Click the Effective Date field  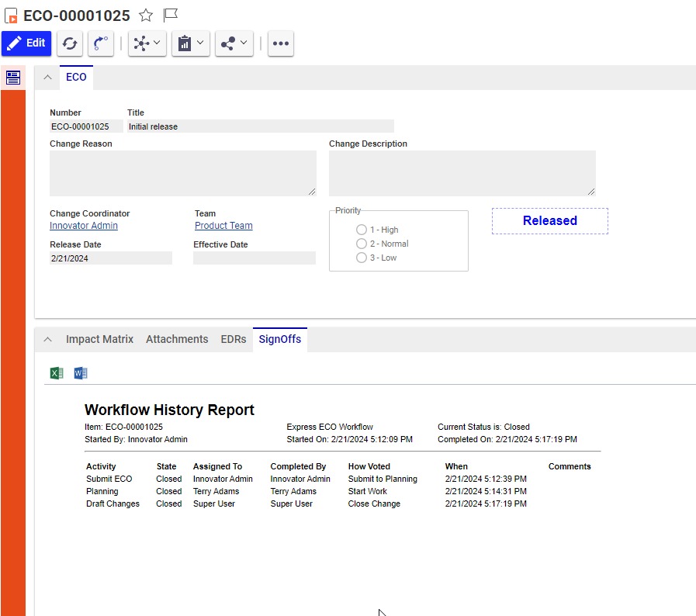coord(255,258)
